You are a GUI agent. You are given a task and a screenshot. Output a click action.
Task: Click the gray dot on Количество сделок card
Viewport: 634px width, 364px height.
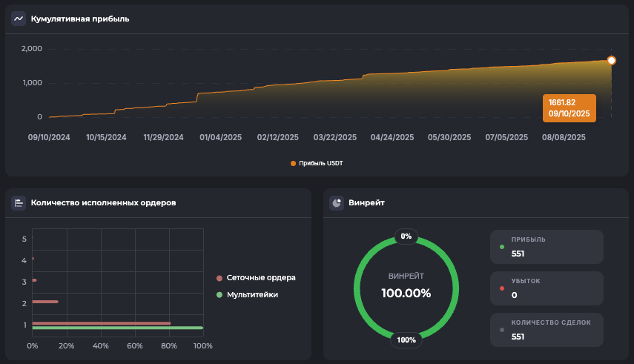pos(502,329)
